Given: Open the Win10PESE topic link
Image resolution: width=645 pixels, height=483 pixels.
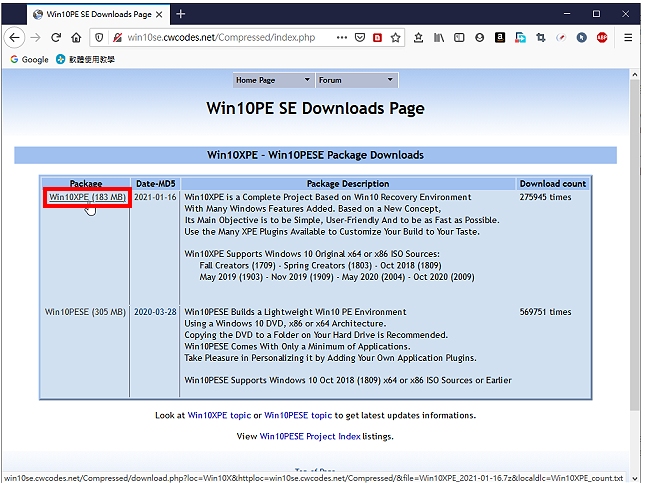Looking at the screenshot, I should (x=298, y=416).
